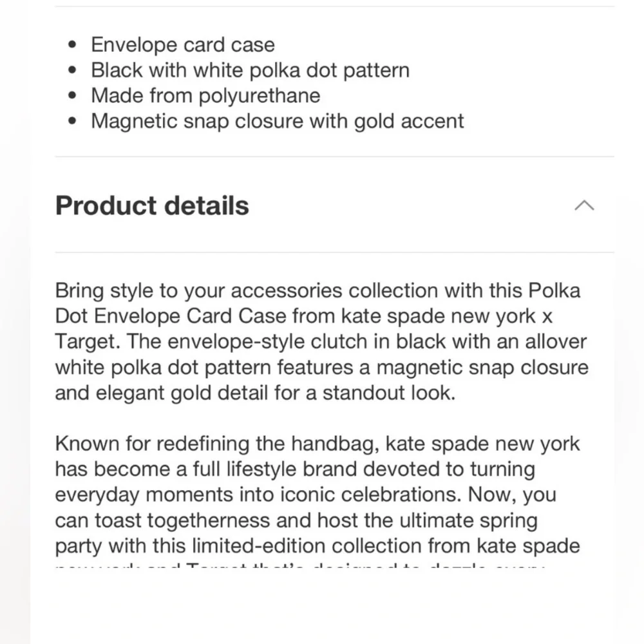The height and width of the screenshot is (644, 644).
Task: Click the bullet dot beside Made from polyurethane
Action: (x=73, y=96)
